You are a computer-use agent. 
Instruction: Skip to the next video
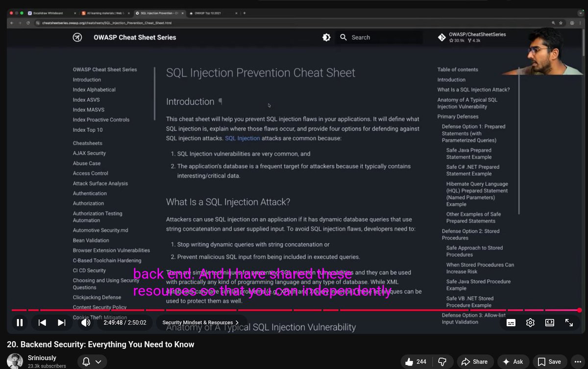pos(62,322)
